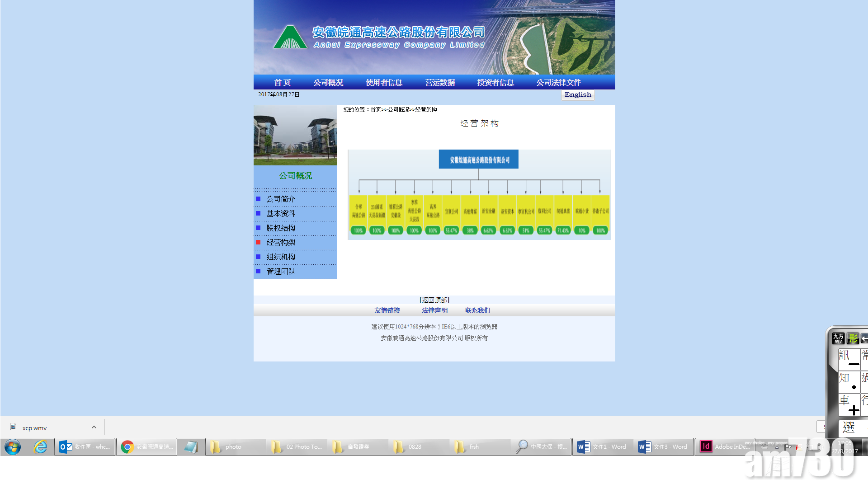This screenshot has height=488, width=868.
Task: Click the org chart image
Action: coord(479,194)
